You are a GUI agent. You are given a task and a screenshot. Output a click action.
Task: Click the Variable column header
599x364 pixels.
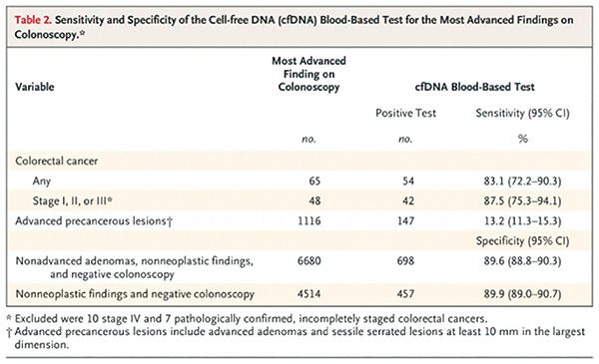(34, 87)
